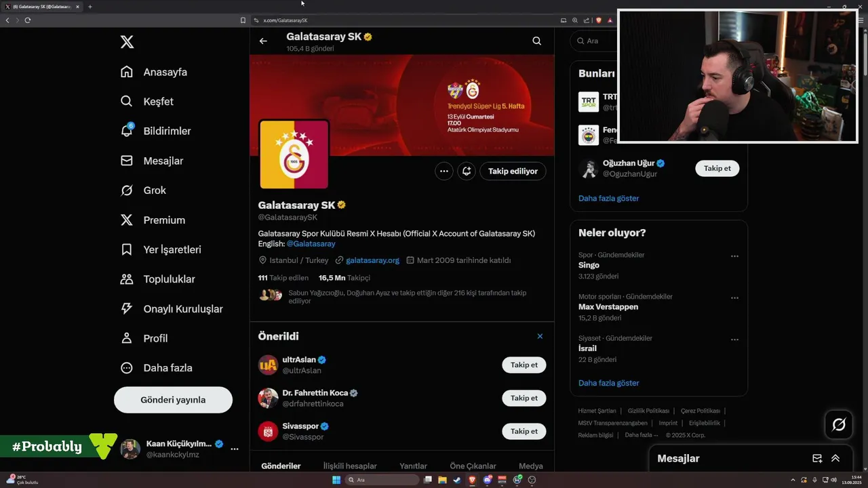This screenshot has height=488, width=868.
Task: Open ultrAslan avatar
Action: point(268,365)
